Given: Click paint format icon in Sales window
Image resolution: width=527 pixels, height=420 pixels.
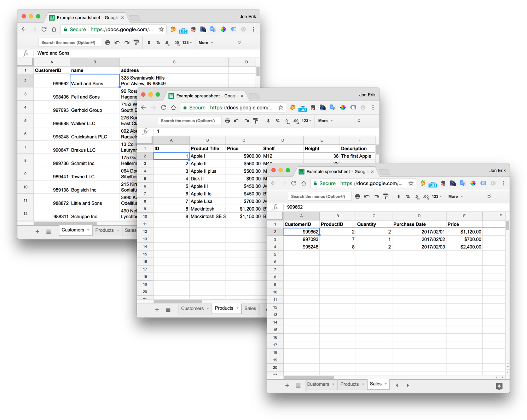Looking at the screenshot, I should pyautogui.click(x=386, y=196).
